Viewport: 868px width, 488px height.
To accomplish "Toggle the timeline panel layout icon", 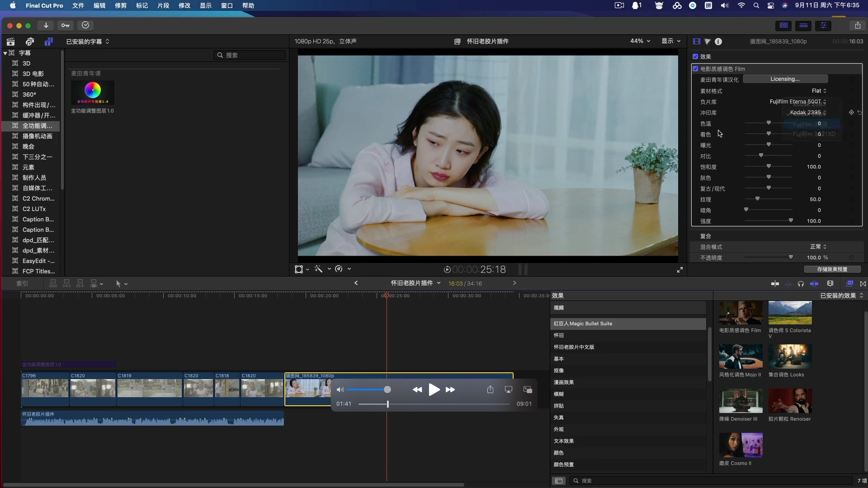I will click(803, 26).
